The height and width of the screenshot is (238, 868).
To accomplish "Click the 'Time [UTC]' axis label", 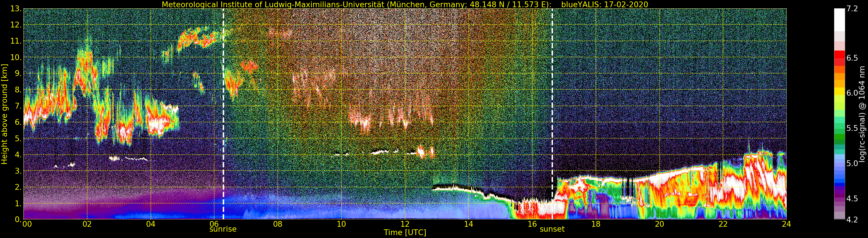I will click(x=405, y=232).
